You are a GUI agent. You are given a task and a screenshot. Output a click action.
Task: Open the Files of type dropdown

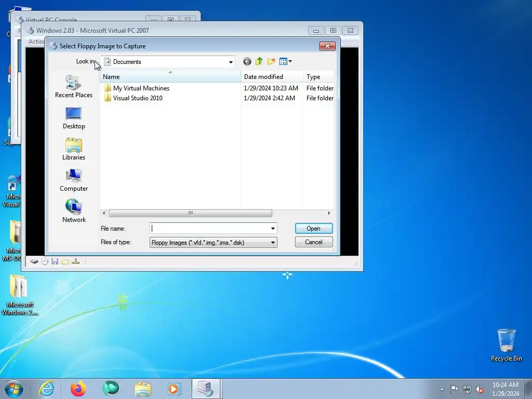213,242
